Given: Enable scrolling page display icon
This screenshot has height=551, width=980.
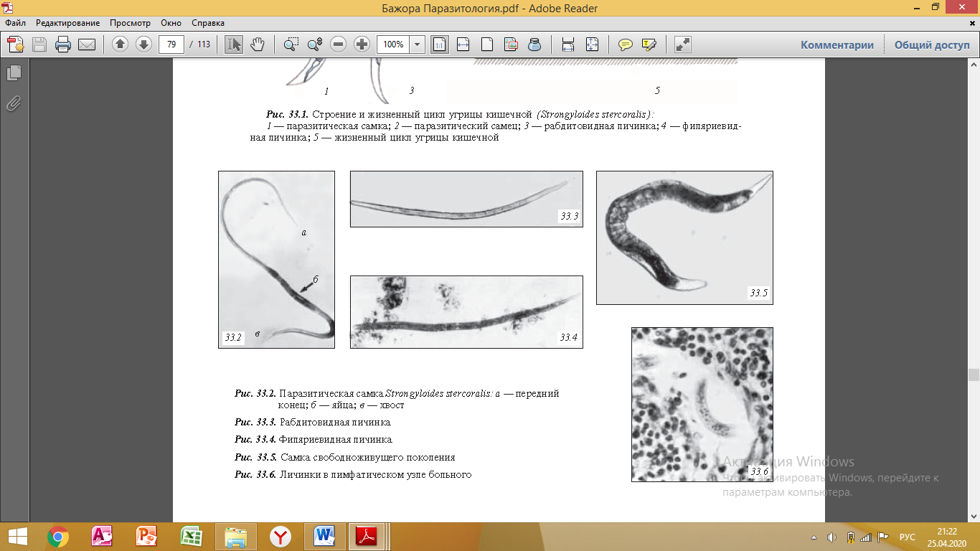Looking at the screenshot, I should pos(568,44).
